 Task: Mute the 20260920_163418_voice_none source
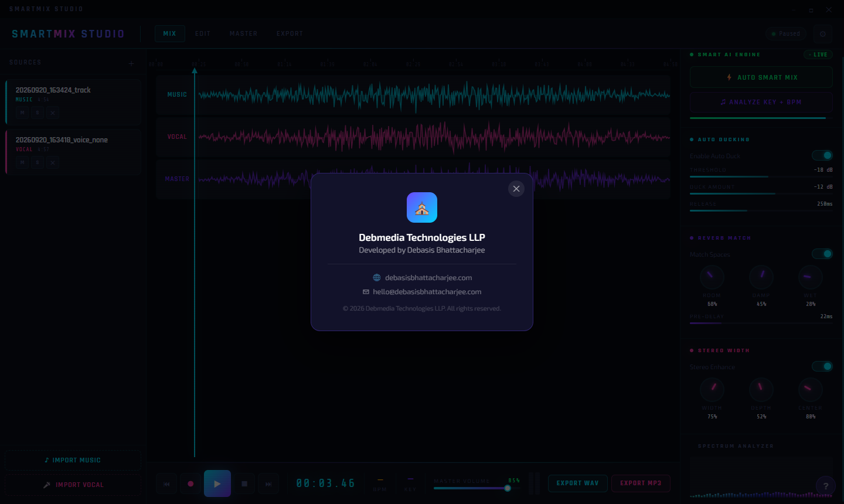[23, 162]
